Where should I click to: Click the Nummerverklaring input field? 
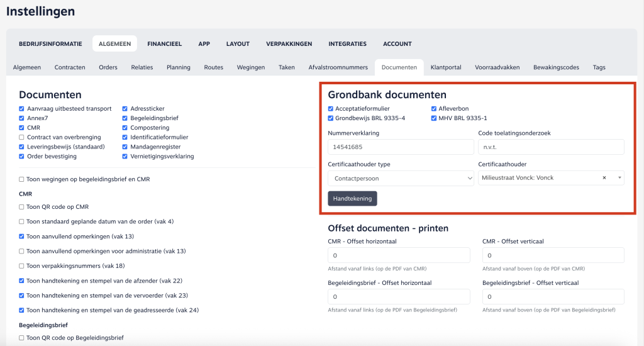tap(401, 147)
